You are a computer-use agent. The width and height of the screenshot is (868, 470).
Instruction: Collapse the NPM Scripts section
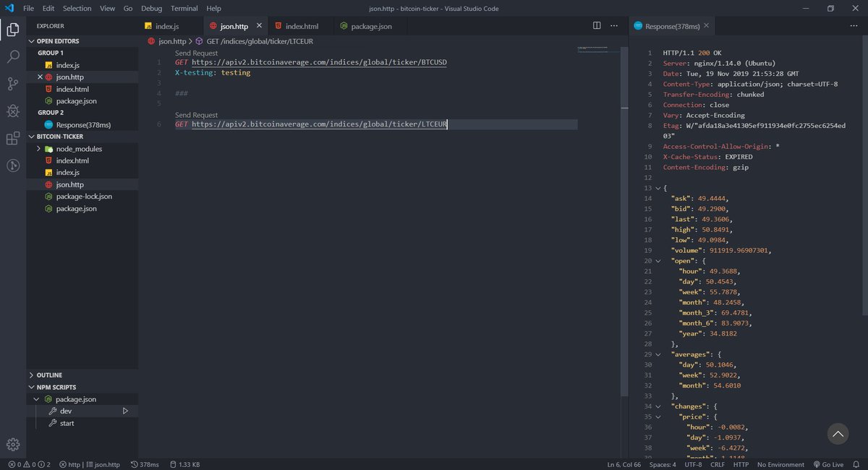pyautogui.click(x=31, y=388)
